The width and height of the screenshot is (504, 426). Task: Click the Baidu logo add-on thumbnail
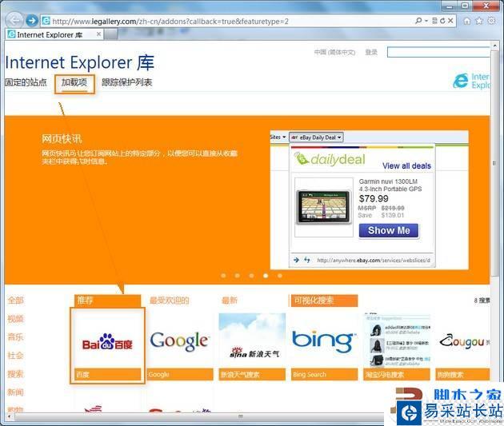click(107, 340)
